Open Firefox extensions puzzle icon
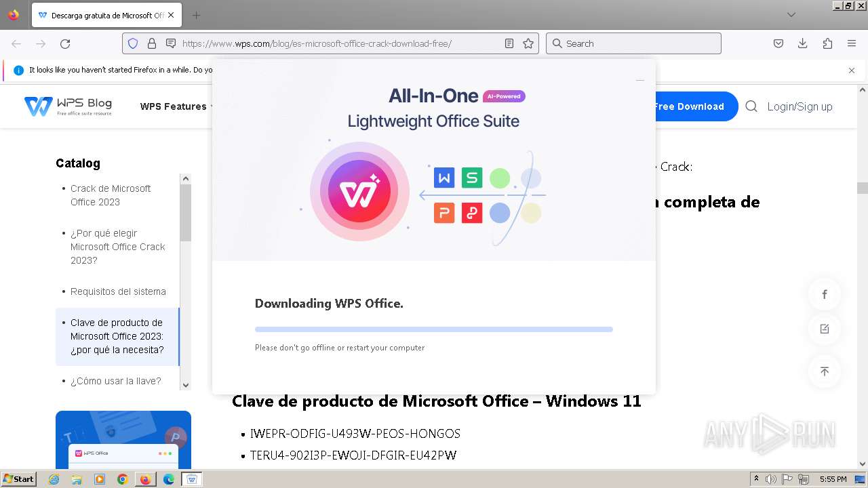Image resolution: width=868 pixels, height=488 pixels. pyautogui.click(x=827, y=43)
